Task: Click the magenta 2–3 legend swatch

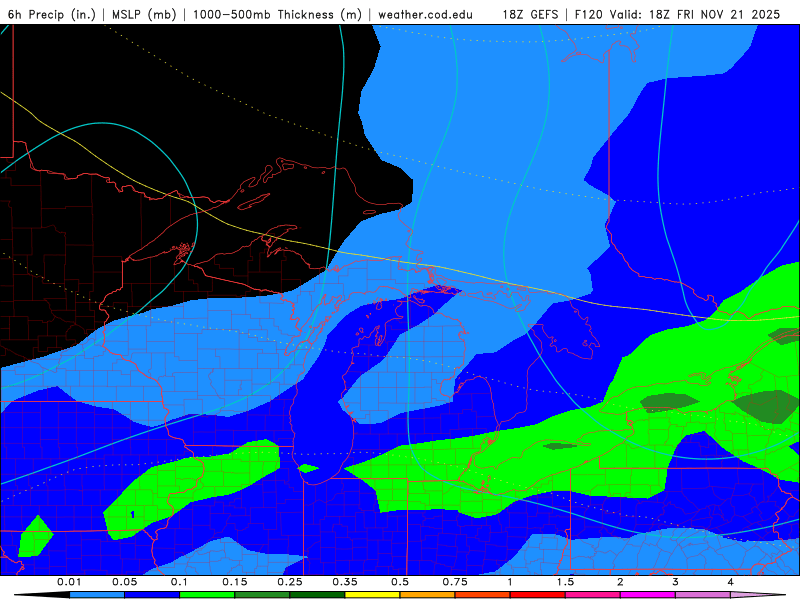Action: tap(648, 595)
